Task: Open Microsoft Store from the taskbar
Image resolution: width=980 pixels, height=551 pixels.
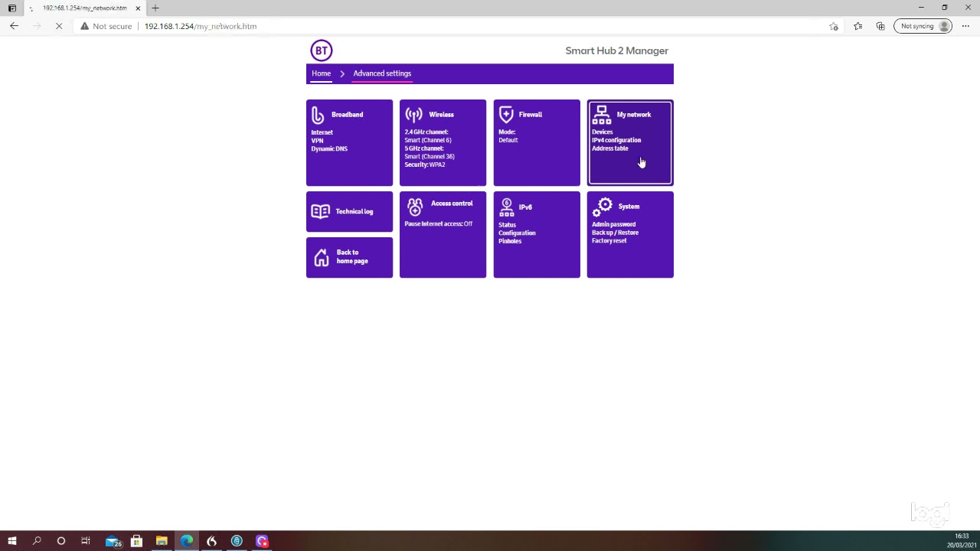Action: [136, 541]
